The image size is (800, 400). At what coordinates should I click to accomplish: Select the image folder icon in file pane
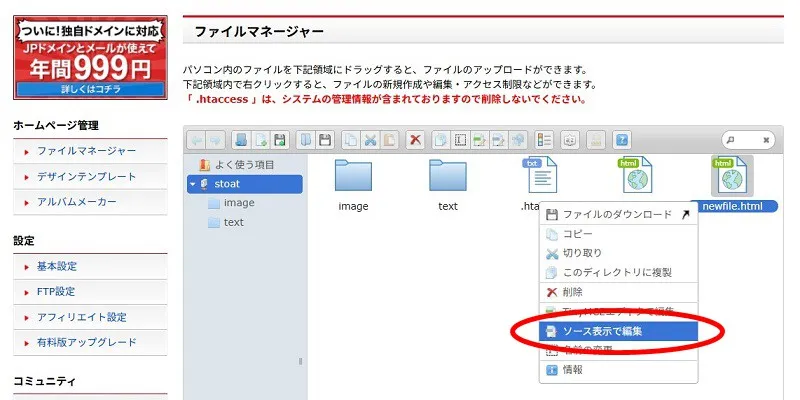(353, 175)
